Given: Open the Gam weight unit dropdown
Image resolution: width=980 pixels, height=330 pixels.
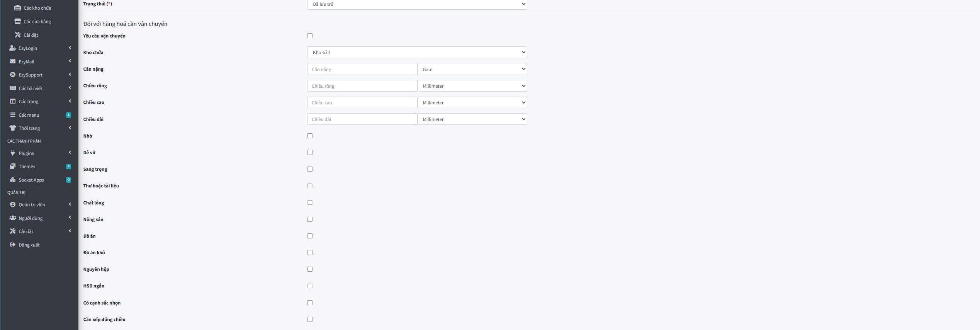Looking at the screenshot, I should pyautogui.click(x=472, y=69).
